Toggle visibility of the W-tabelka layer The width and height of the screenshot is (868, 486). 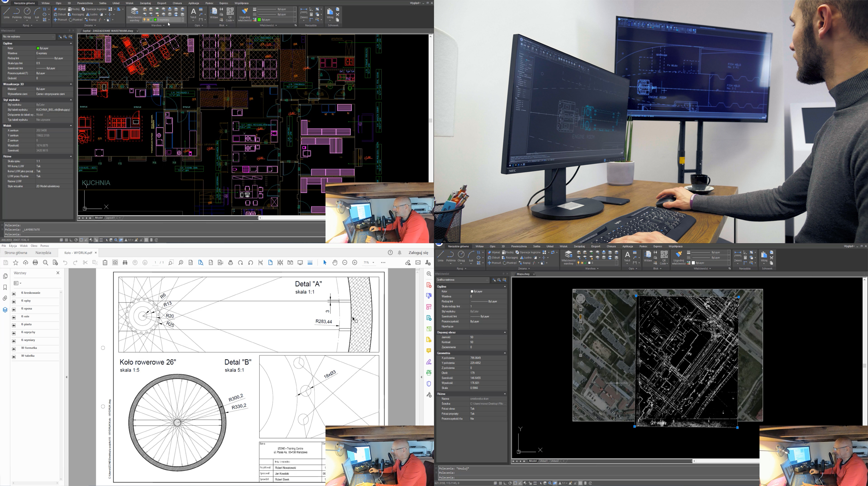tap(14, 357)
